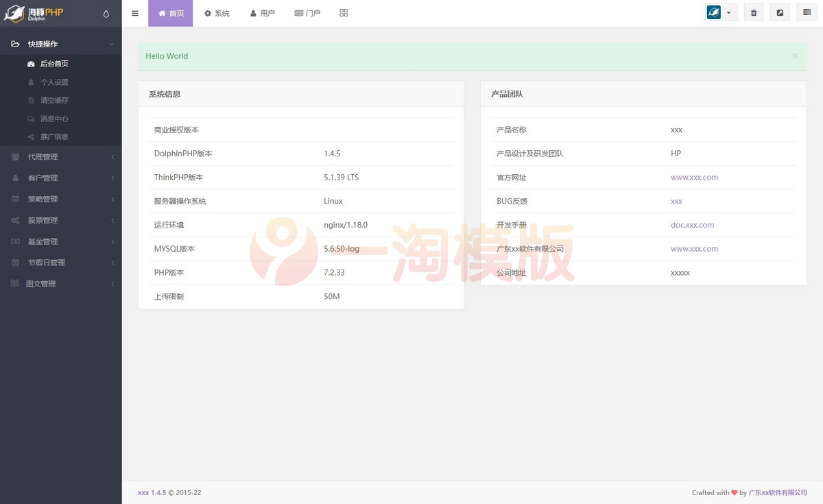Click the grid apps icon in top navigation

(343, 12)
